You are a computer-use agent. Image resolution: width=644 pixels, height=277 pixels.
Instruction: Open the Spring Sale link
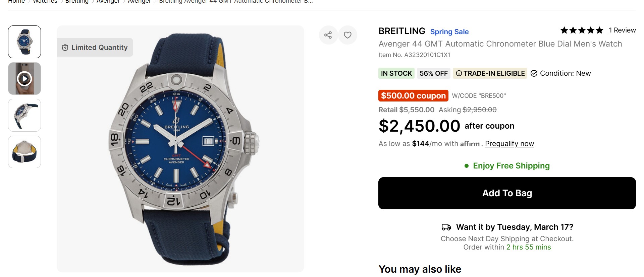(x=449, y=32)
